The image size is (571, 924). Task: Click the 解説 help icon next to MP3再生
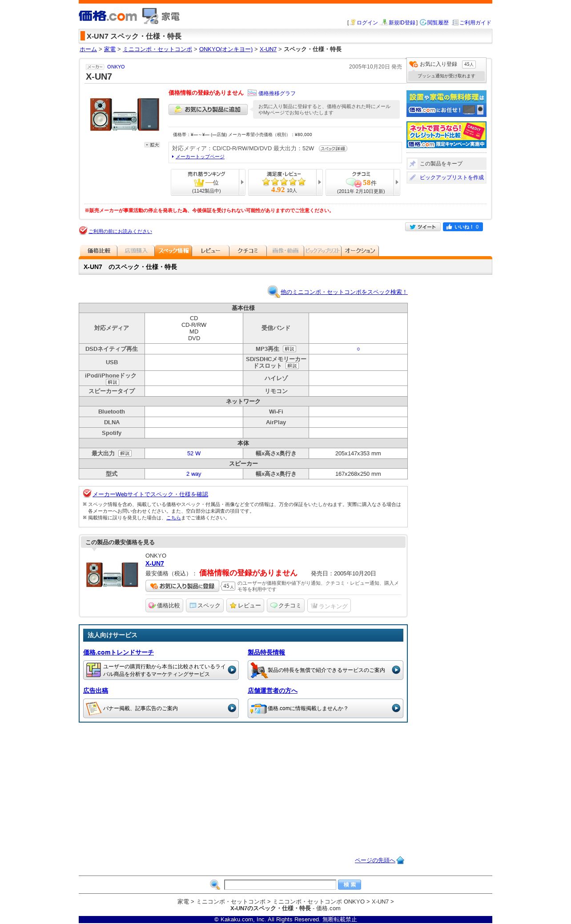click(290, 349)
